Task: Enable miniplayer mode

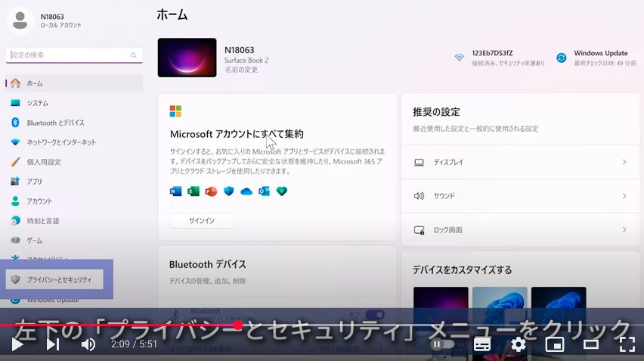Action: point(555,344)
